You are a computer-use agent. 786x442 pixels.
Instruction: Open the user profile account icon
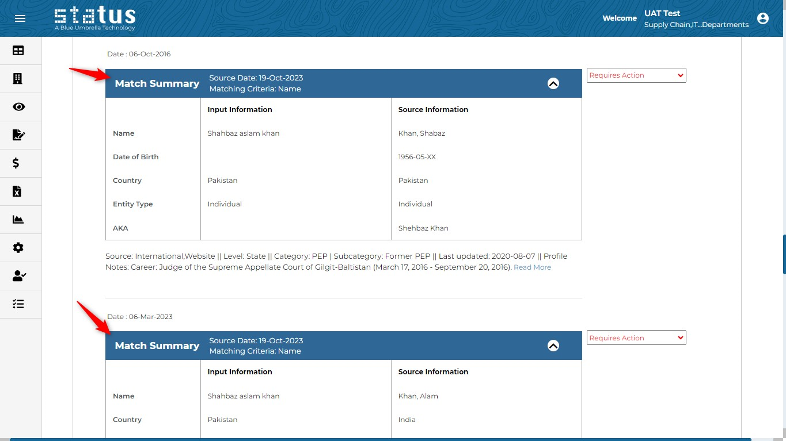pos(763,18)
